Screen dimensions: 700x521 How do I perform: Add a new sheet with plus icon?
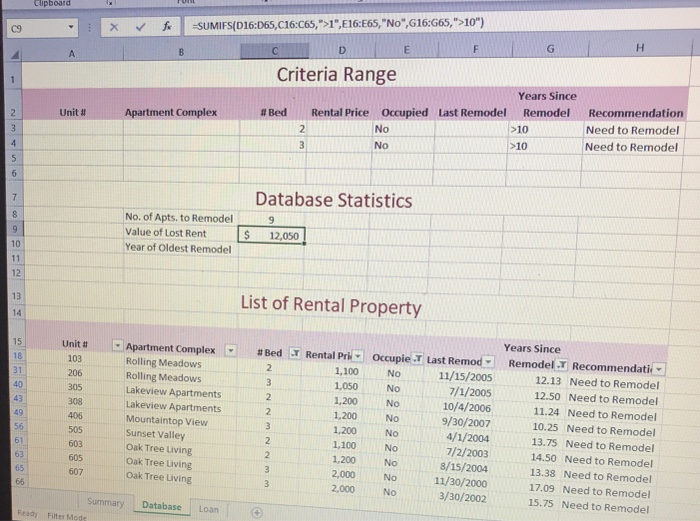[x=257, y=513]
